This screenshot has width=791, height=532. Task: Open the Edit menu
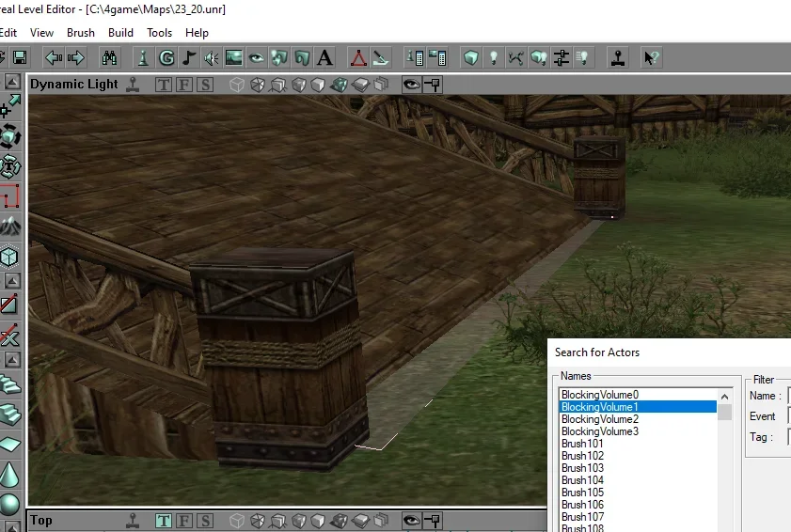(8, 33)
